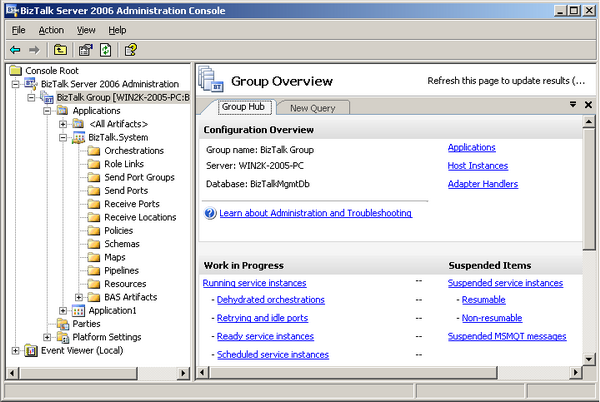Collapse the Applications node
The height and width of the screenshot is (402, 600).
click(x=47, y=111)
